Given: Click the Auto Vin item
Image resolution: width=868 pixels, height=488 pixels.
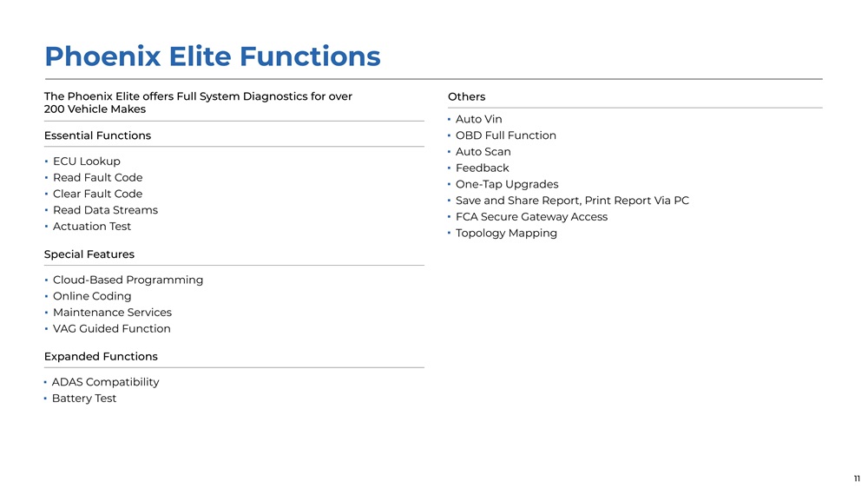Looking at the screenshot, I should coord(479,119).
